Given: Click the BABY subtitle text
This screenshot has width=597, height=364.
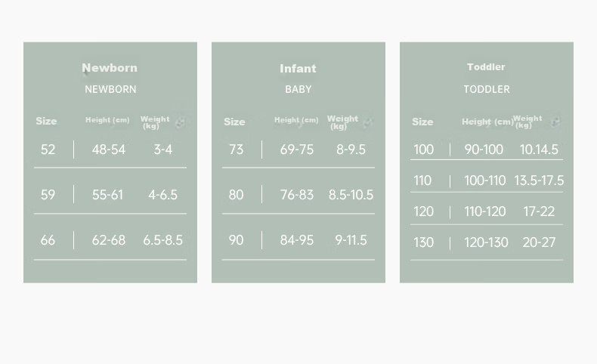Looking at the screenshot, I should 298,89.
